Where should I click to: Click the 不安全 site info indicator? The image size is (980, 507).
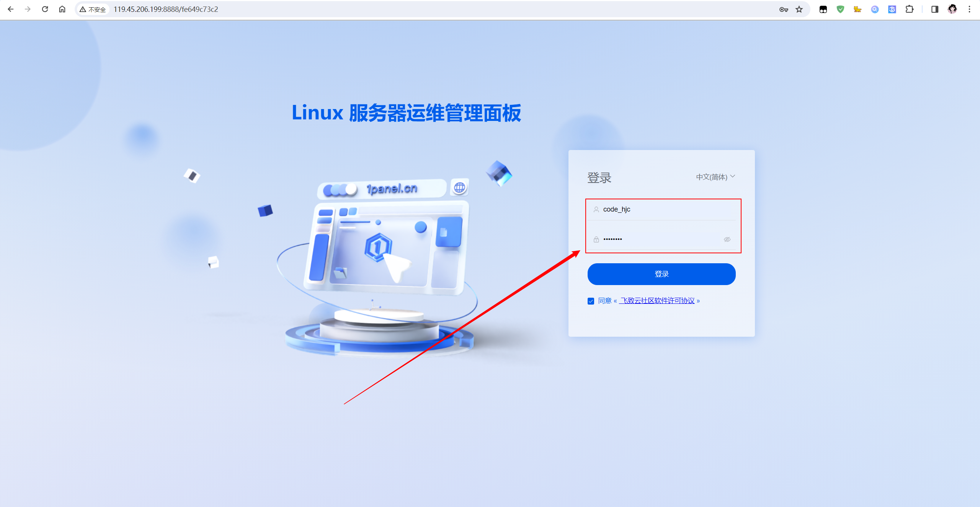(93, 9)
